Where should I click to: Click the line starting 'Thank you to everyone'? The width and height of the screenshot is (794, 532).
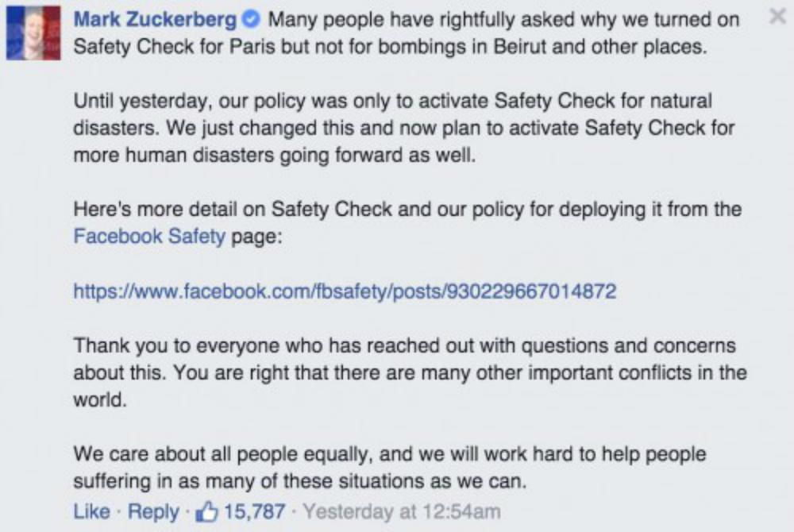404,346
